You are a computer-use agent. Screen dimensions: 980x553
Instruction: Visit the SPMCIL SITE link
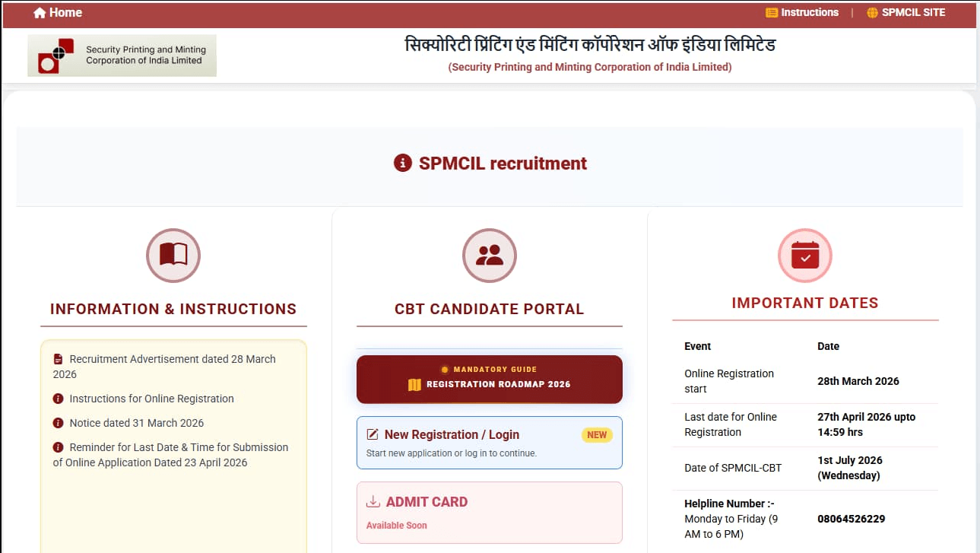(906, 13)
